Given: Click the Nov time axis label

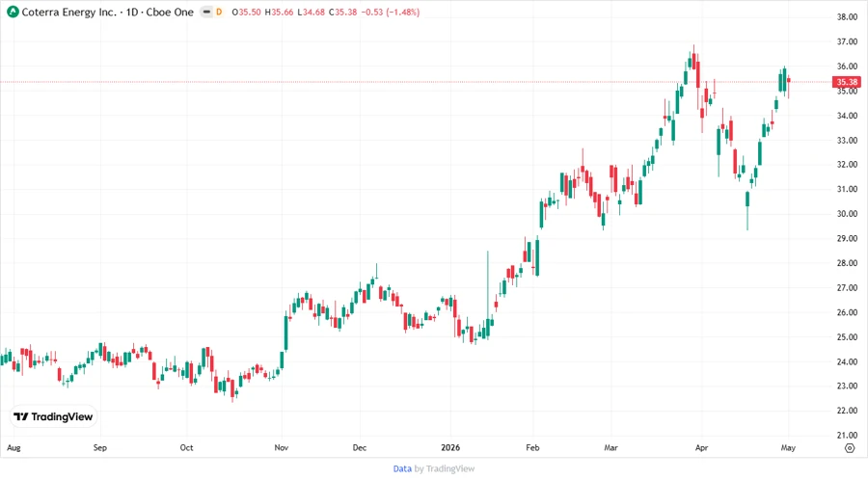Looking at the screenshot, I should point(282,447).
